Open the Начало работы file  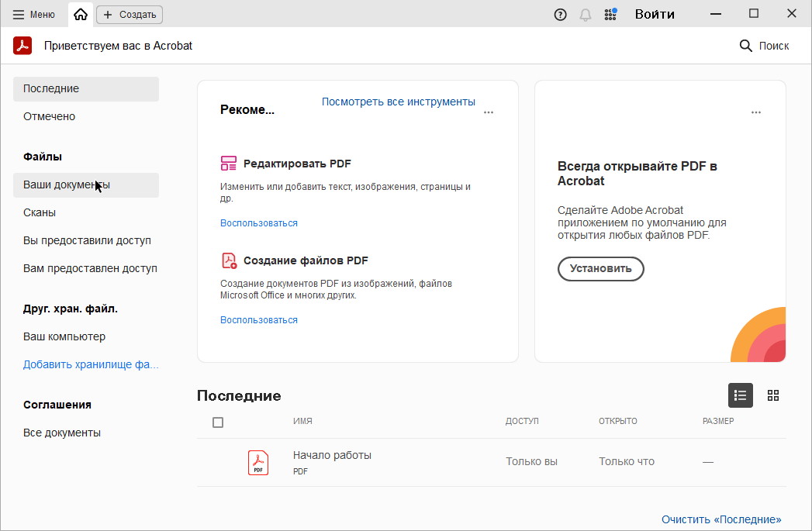click(332, 456)
